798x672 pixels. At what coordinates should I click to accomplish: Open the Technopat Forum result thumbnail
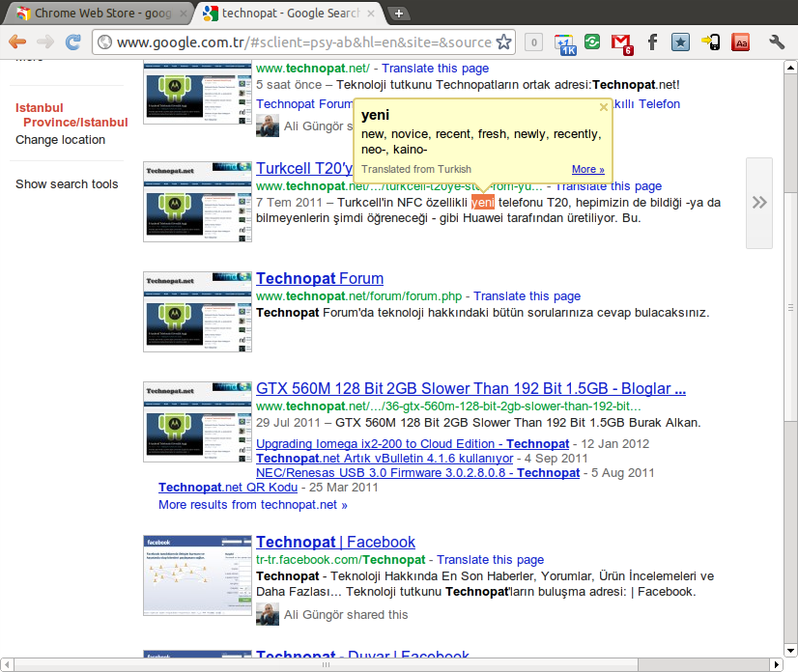pyautogui.click(x=197, y=311)
